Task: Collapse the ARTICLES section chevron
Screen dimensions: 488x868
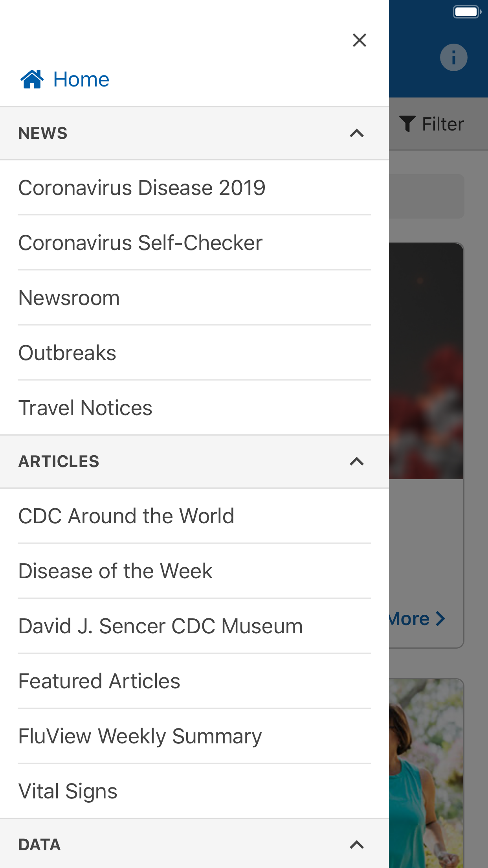Action: pyautogui.click(x=356, y=462)
